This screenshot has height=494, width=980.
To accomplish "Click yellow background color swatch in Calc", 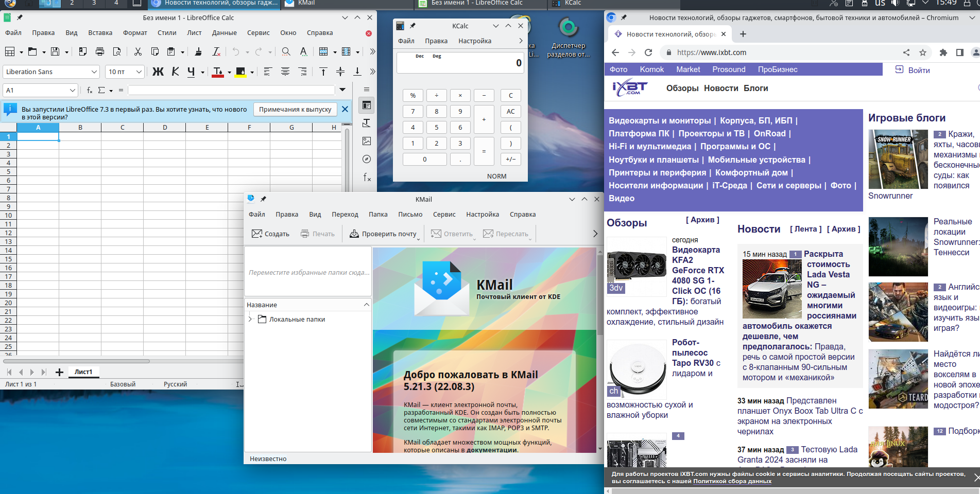I will coord(240,77).
